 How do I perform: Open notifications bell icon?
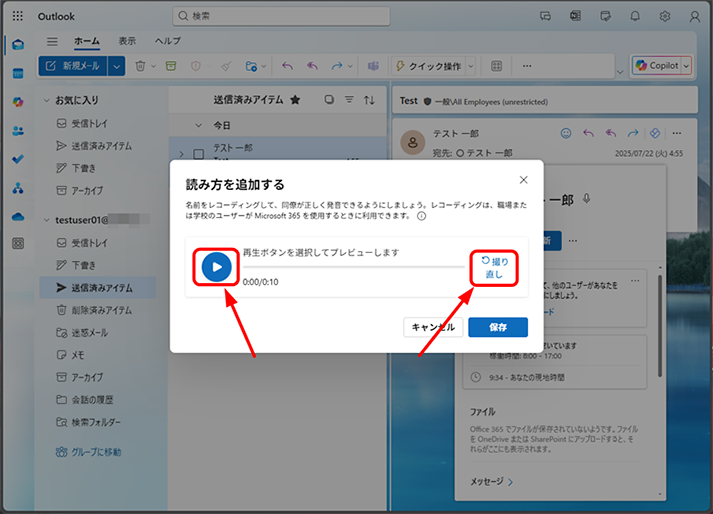click(635, 16)
